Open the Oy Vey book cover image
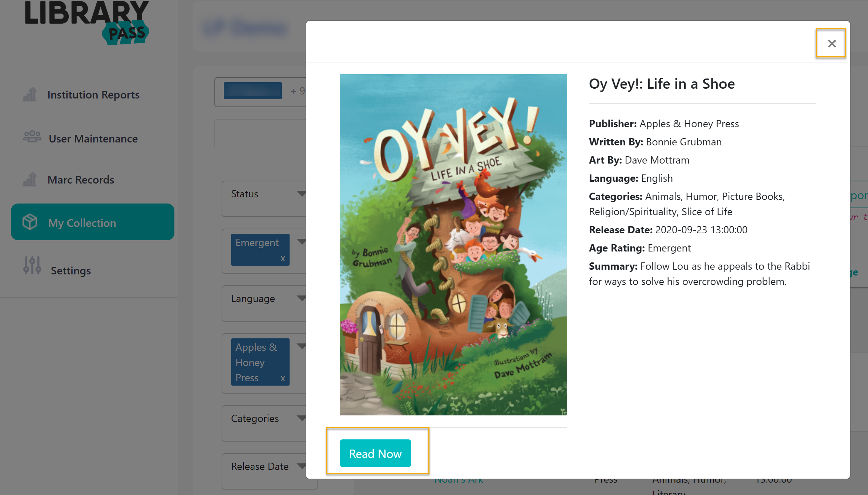This screenshot has height=495, width=868. tap(453, 245)
